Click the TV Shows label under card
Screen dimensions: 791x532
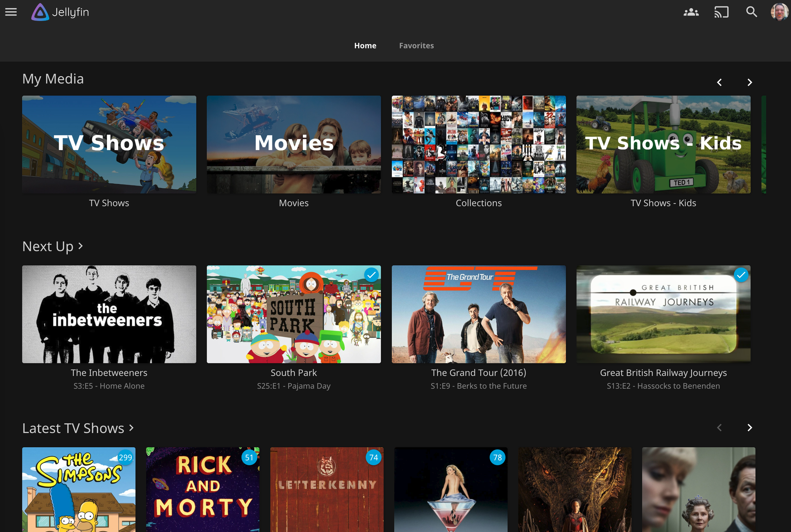click(109, 203)
